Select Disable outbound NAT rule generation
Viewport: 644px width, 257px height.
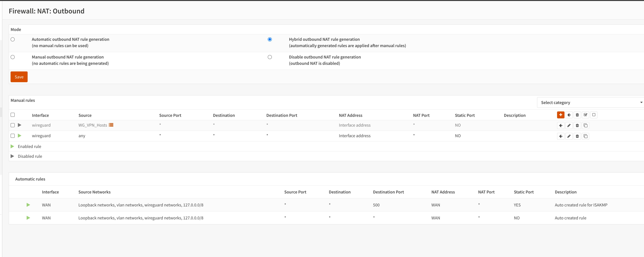270,57
